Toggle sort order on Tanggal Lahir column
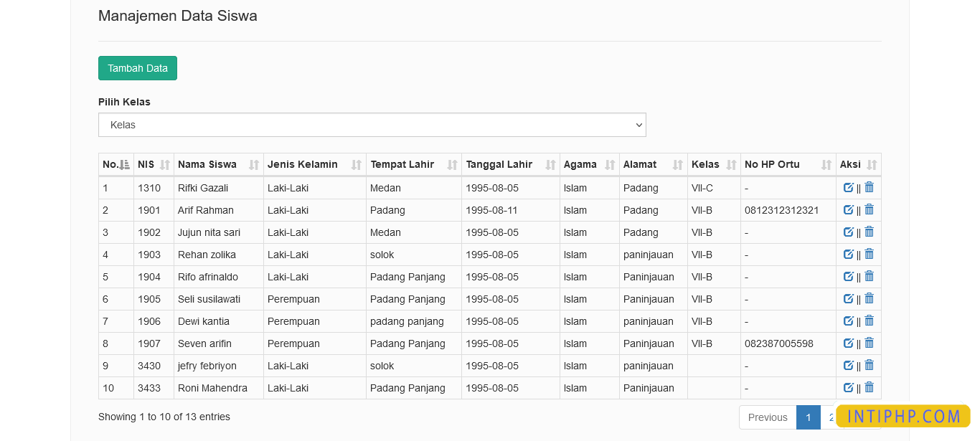The image size is (980, 441). click(x=551, y=164)
